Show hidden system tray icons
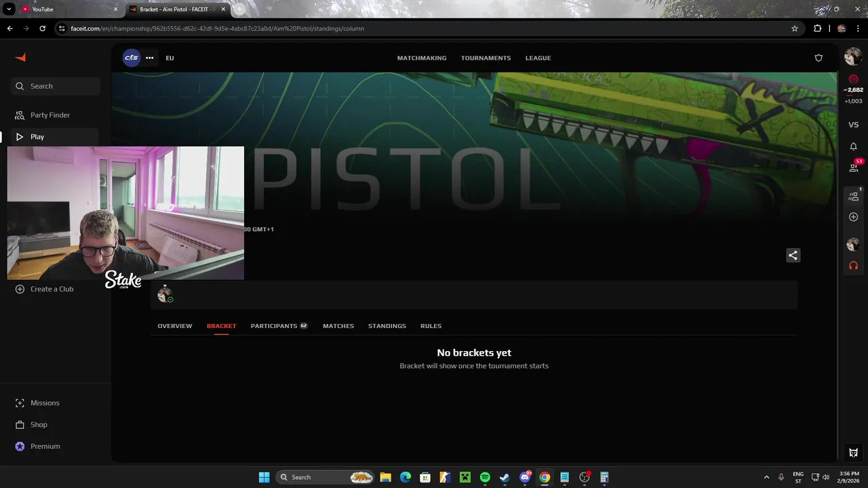Viewport: 868px width, 488px height. point(766,477)
